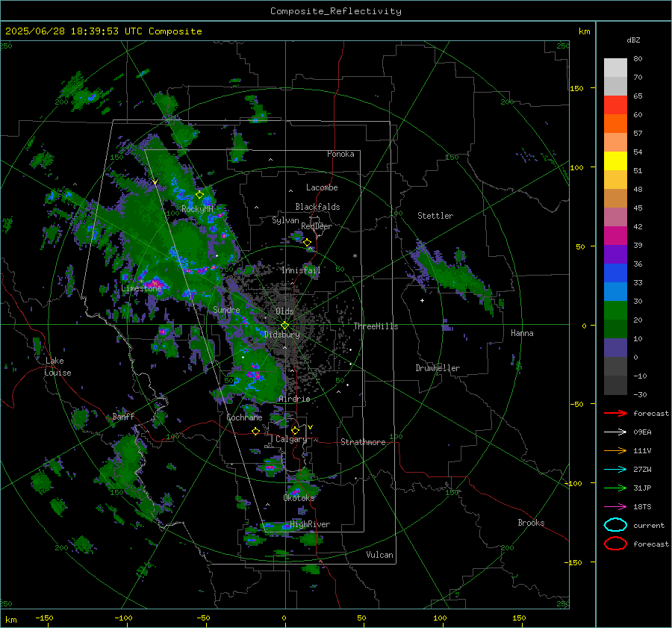Click the Blackfalds town label
The image size is (672, 628).
click(x=317, y=207)
